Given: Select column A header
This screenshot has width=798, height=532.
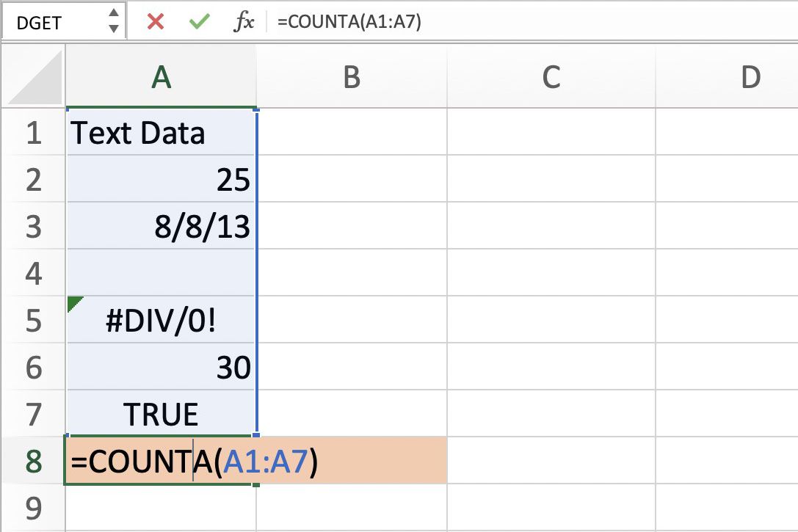Looking at the screenshot, I should [161, 77].
